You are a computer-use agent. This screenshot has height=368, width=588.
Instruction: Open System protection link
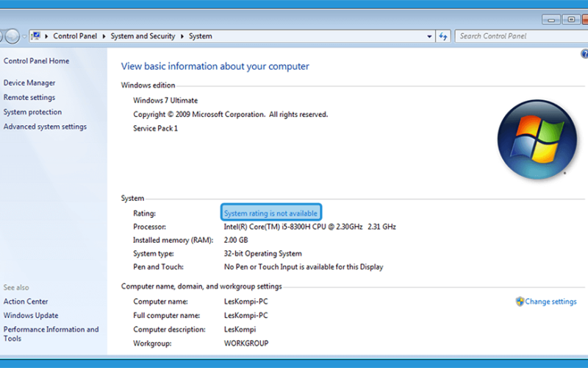pyautogui.click(x=32, y=112)
